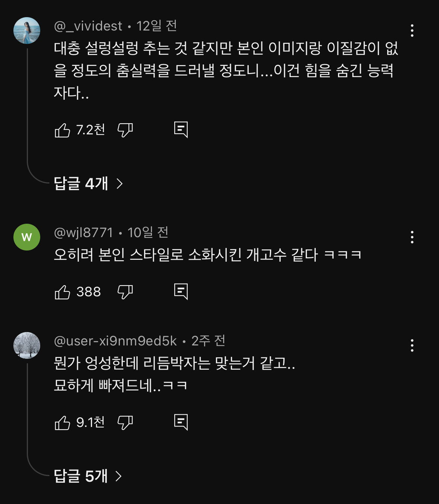Click the snowy trees profile avatar
The image size is (439, 504).
coord(27,345)
